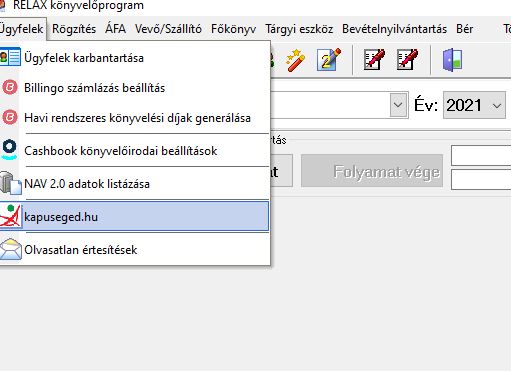Click the lower empty field beside Folyamat vége
The width and height of the screenshot is (511, 371).
pos(481,179)
